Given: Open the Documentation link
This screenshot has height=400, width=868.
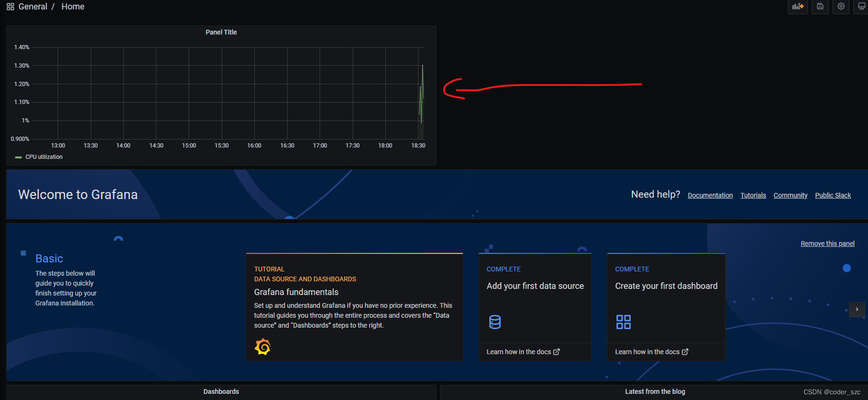Looking at the screenshot, I should click(710, 195).
